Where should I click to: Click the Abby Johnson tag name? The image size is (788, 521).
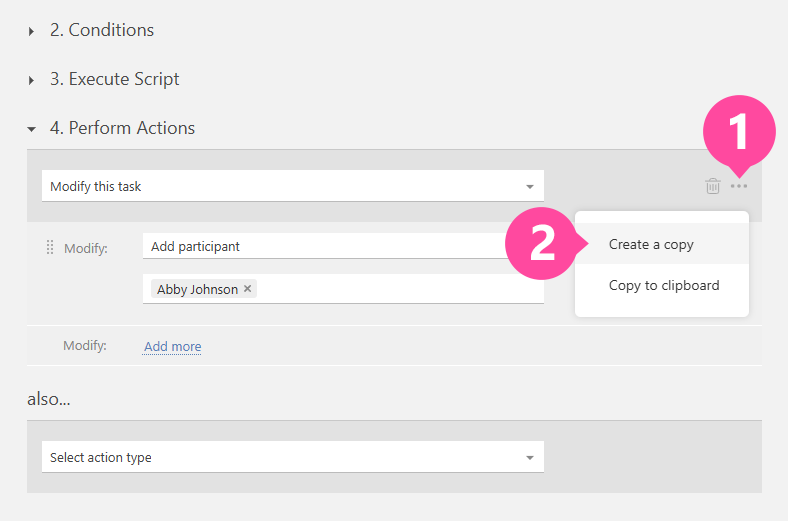(x=198, y=289)
